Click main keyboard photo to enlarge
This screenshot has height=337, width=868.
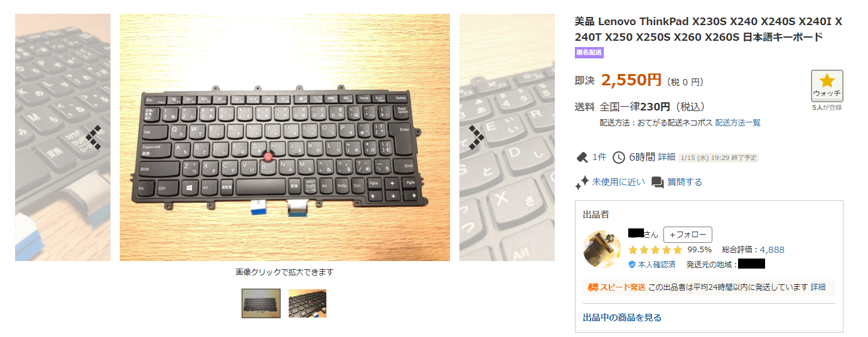pos(285,137)
